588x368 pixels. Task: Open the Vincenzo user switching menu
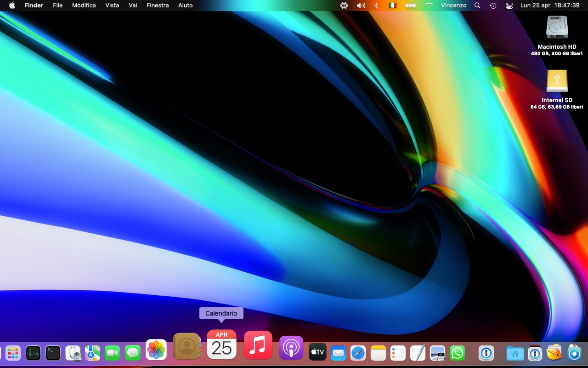[x=453, y=6]
